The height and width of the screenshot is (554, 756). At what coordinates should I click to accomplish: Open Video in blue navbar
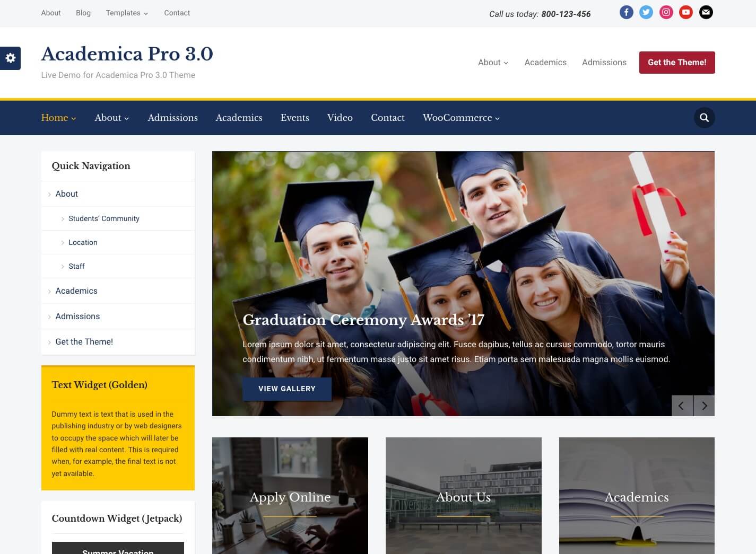[x=340, y=118]
